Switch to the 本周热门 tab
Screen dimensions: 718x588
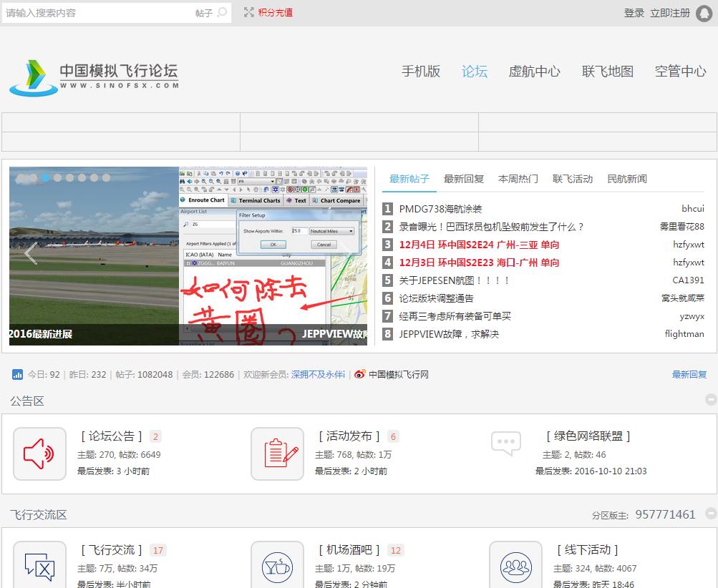coord(518,179)
